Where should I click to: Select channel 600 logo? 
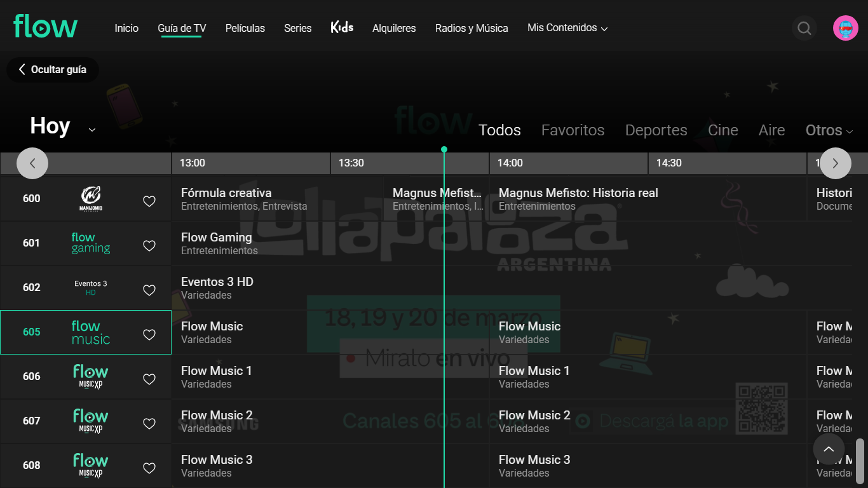pyautogui.click(x=91, y=198)
